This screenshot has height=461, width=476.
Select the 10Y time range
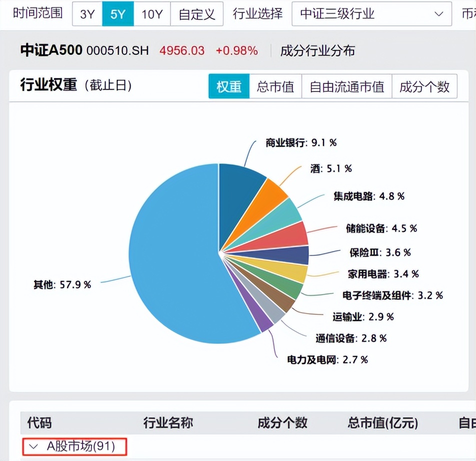[x=152, y=14]
